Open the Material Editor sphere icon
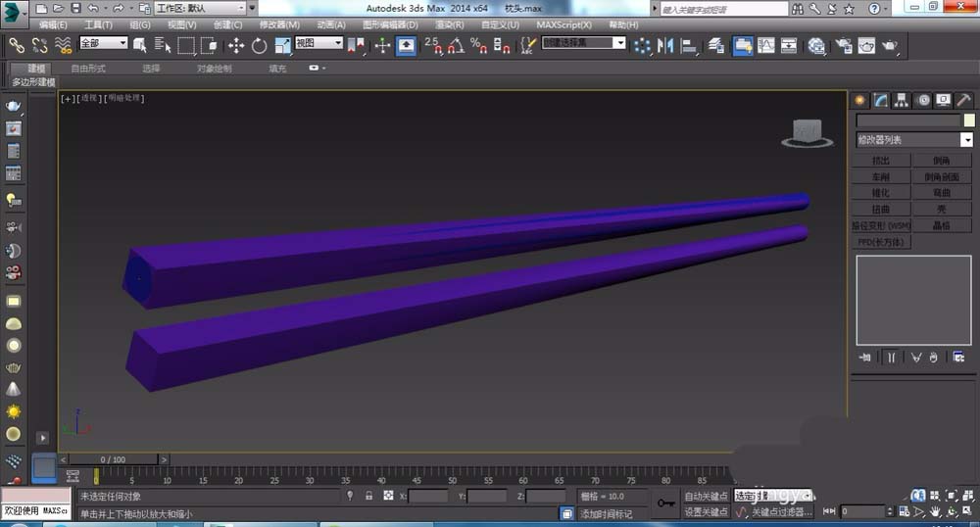The image size is (980, 527). point(816,46)
